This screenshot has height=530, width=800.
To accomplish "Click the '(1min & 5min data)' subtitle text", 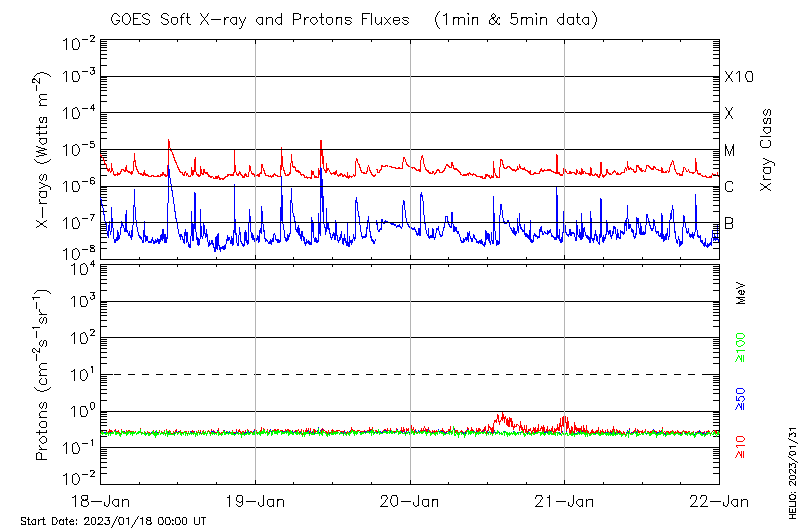I will coord(517,19).
